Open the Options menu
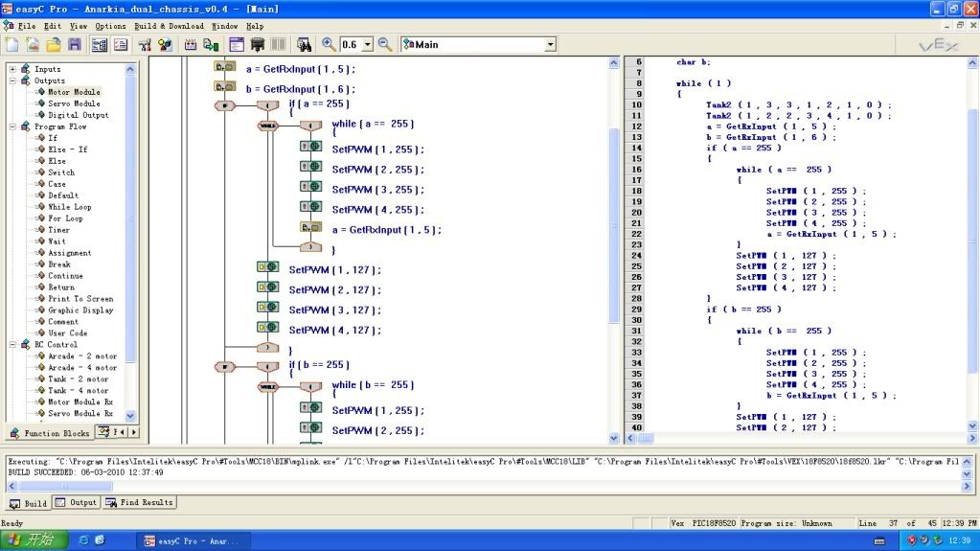The image size is (980, 551). pyautogui.click(x=110, y=26)
